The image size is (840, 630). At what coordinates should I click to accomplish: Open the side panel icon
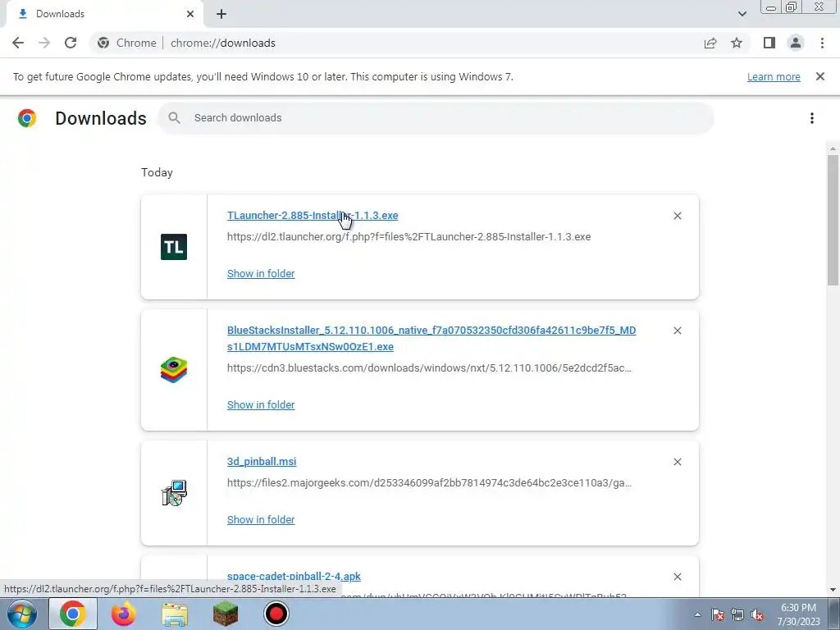point(769,43)
